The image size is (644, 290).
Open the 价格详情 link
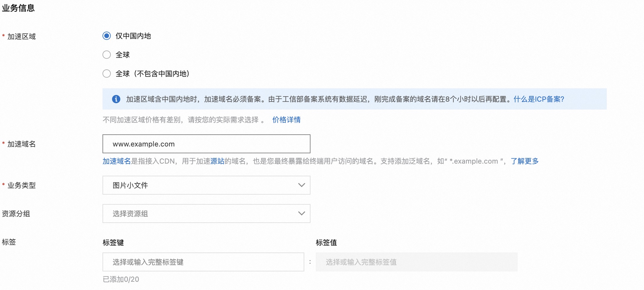point(286,120)
